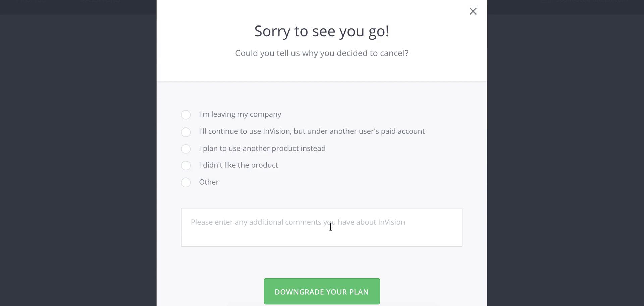The width and height of the screenshot is (644, 306).
Task: Choose "I plan to use another product instead"
Action: tap(186, 149)
